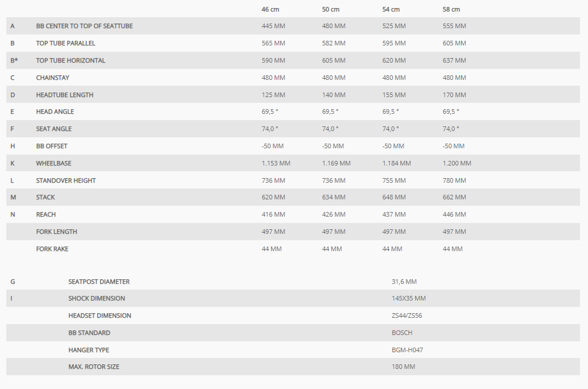Click the BOSCH BB standard value
Image resolution: width=588 pixels, height=389 pixels.
(402, 333)
